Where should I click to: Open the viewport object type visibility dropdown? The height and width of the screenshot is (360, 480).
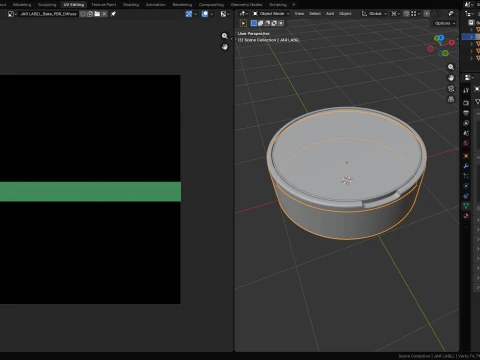click(x=452, y=14)
